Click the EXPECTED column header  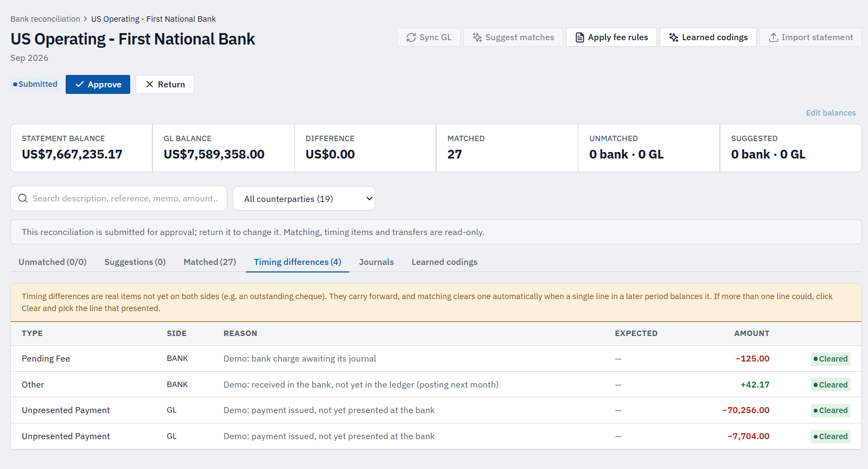636,333
